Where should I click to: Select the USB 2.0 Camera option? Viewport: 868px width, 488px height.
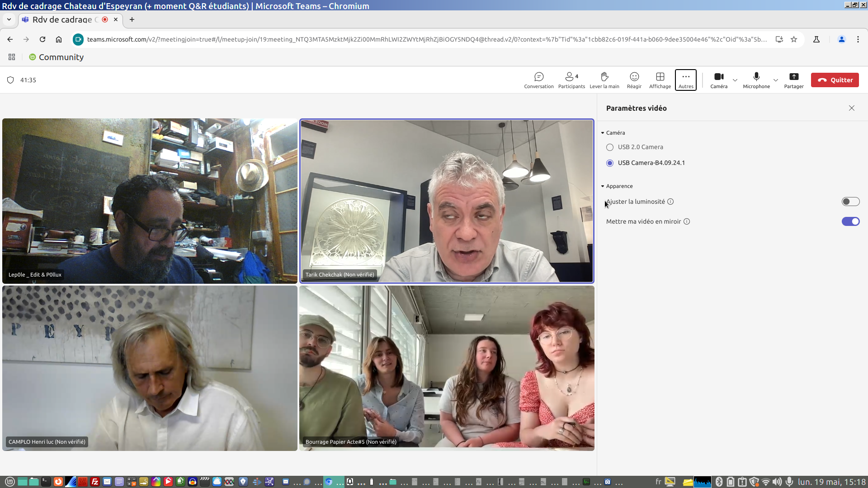pyautogui.click(x=610, y=147)
